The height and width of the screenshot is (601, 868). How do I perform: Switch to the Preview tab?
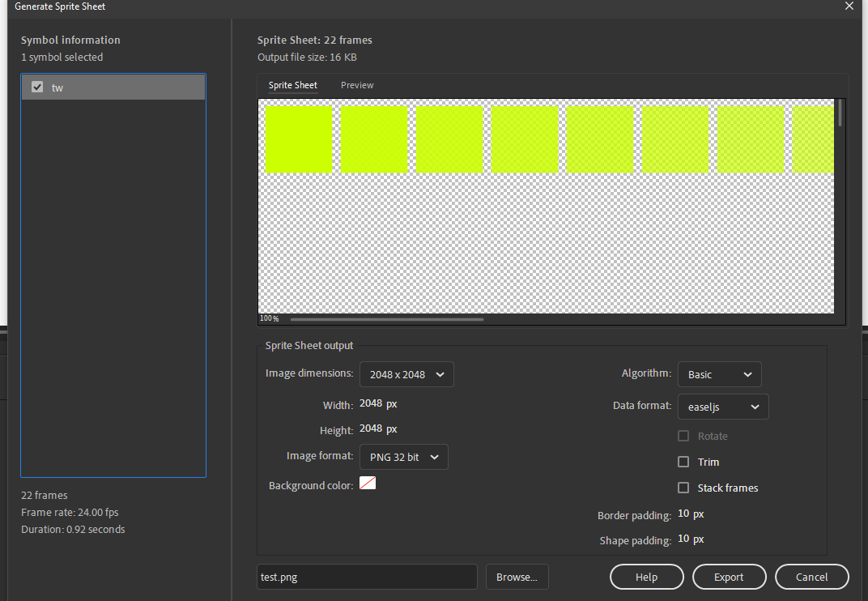357,85
